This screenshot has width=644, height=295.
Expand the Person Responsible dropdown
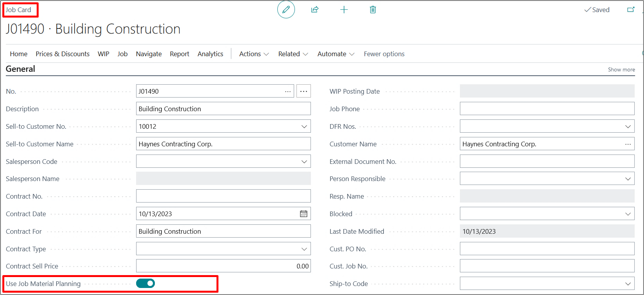628,179
